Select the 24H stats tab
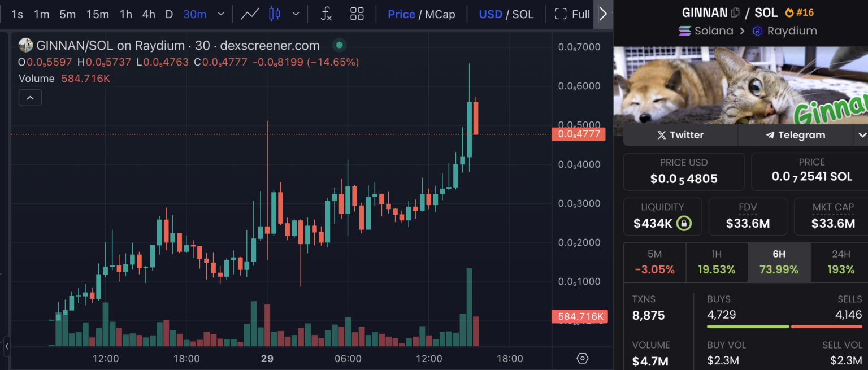Viewport: 868px width, 370px height. pos(841,263)
